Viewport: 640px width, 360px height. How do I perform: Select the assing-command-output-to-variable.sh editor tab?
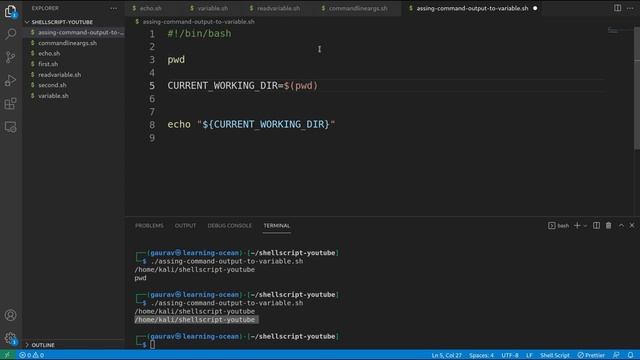point(472,8)
